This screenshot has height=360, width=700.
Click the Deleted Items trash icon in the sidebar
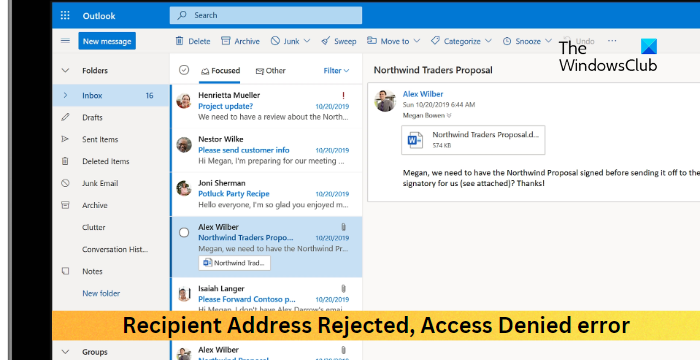click(x=65, y=161)
